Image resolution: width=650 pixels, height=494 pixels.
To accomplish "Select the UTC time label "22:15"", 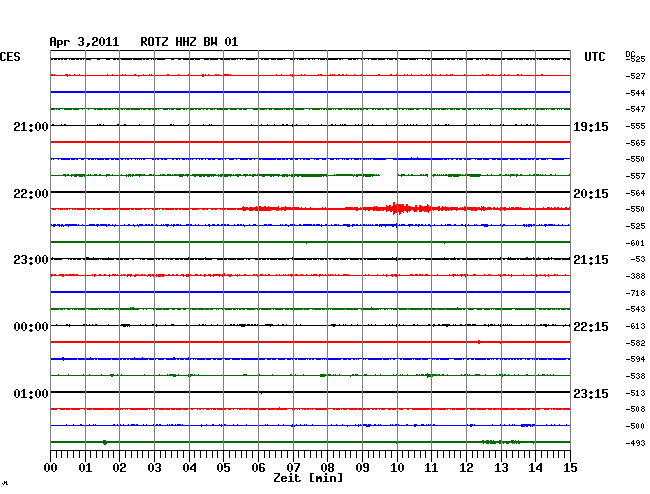I will pyautogui.click(x=591, y=327).
